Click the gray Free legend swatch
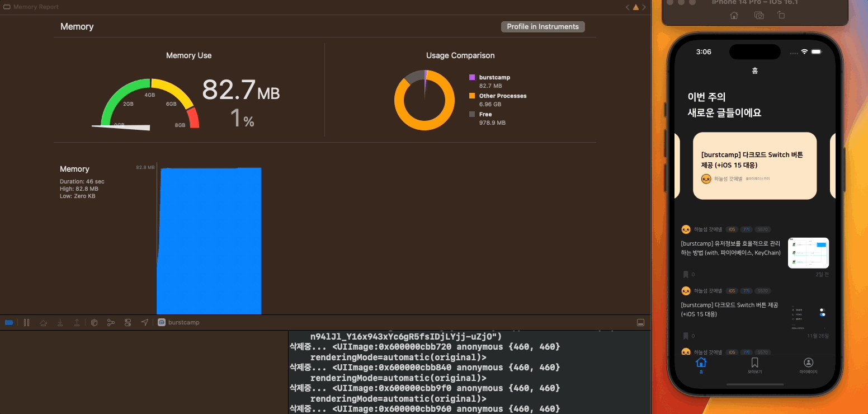The image size is (868, 414). (x=472, y=114)
